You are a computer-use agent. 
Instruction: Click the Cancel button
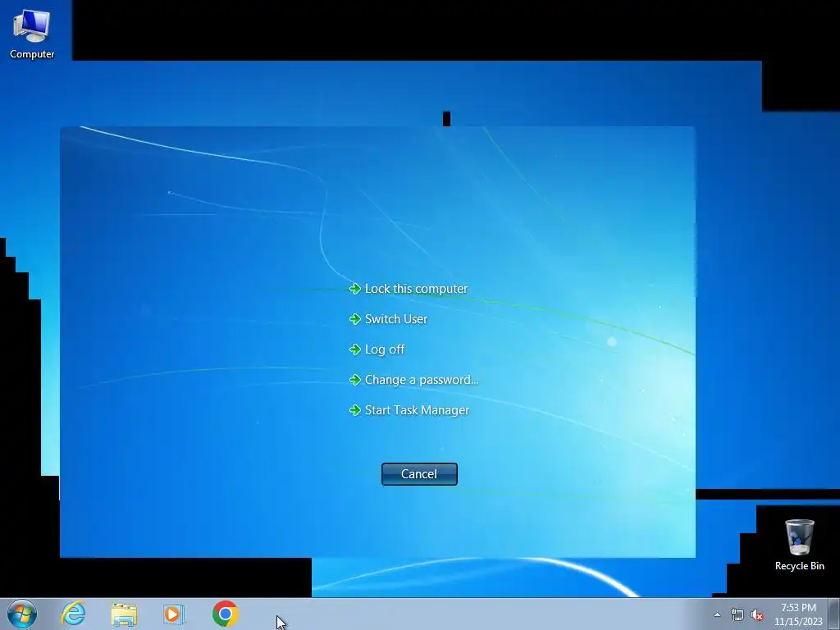coord(419,474)
